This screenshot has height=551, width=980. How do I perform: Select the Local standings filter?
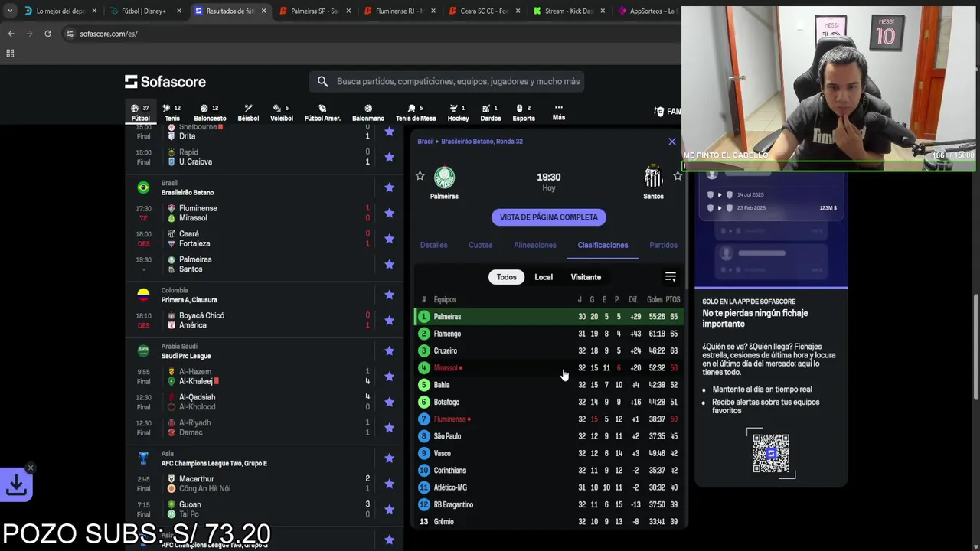(x=544, y=277)
